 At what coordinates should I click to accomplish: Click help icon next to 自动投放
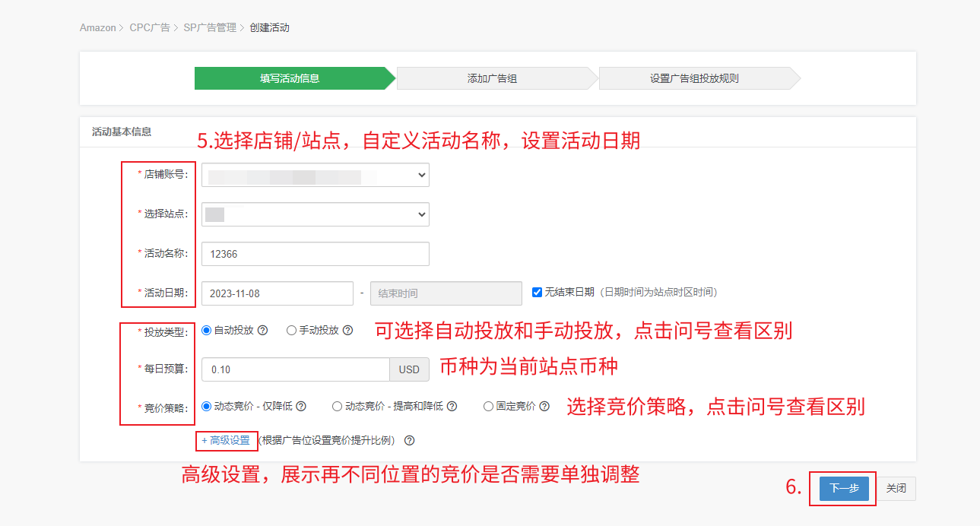click(263, 331)
